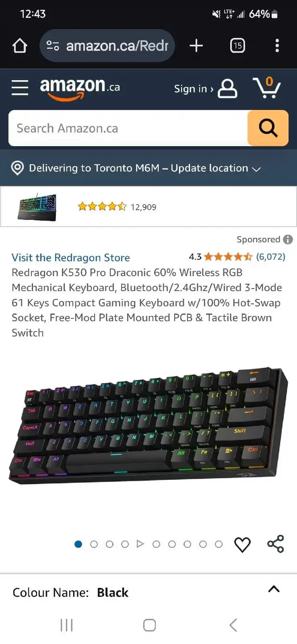The width and height of the screenshot is (297, 644).
Task: Share this product via share icon
Action: click(275, 544)
